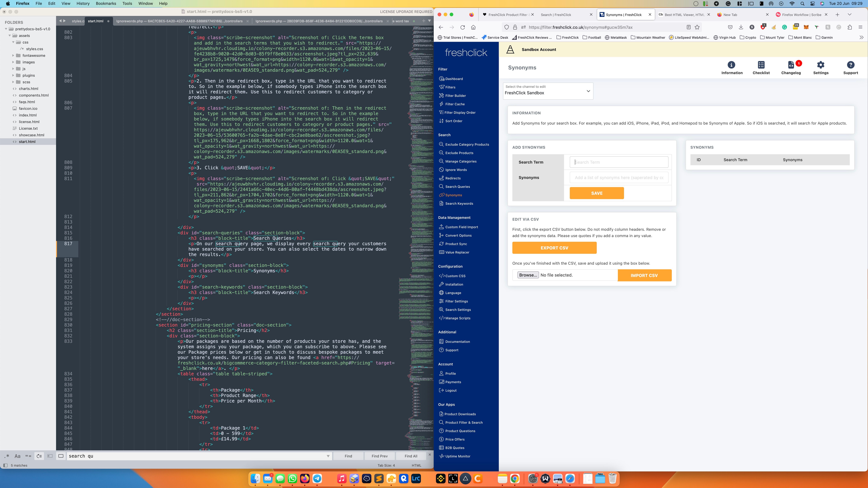Click the freshclick logo
The width and height of the screenshot is (868, 488).
point(466,53)
